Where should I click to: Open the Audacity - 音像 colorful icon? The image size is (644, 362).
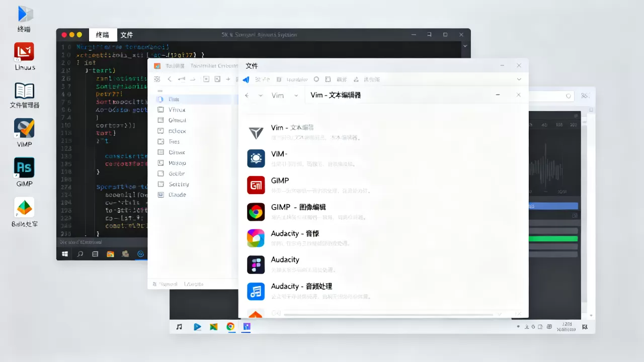[x=256, y=238]
